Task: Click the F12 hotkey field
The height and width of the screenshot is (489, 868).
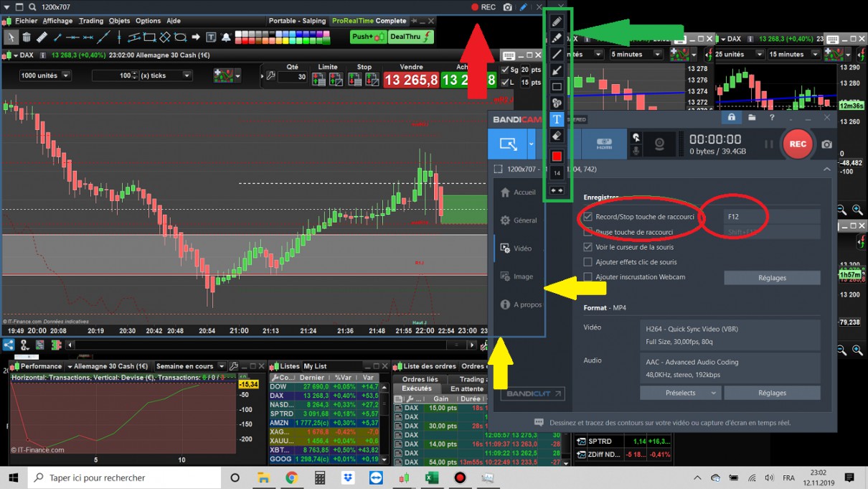Action: 771,216
